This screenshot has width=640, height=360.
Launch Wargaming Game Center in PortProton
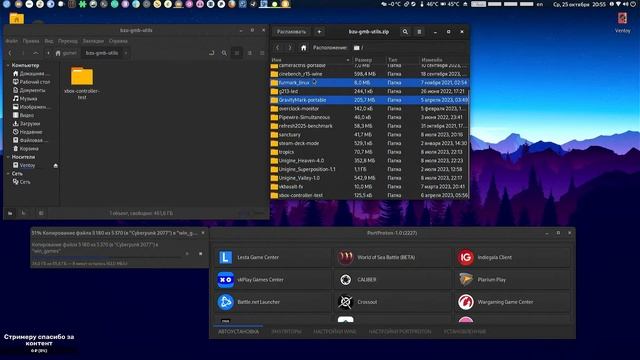[x=513, y=302]
